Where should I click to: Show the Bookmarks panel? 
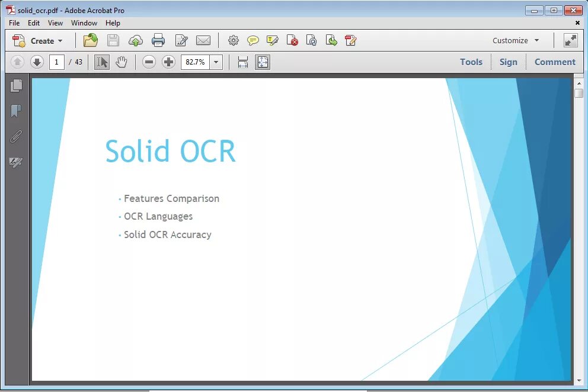[x=16, y=111]
